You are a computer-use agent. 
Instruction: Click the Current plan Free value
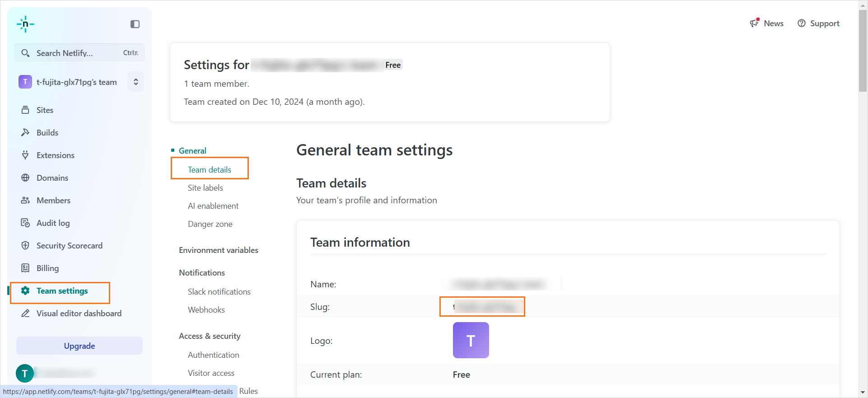(462, 375)
